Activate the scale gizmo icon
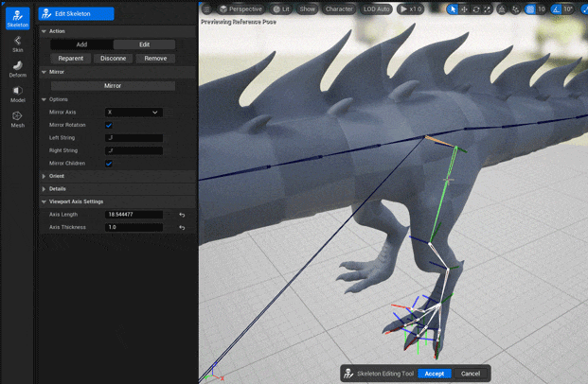The height and width of the screenshot is (384, 588). (487, 9)
